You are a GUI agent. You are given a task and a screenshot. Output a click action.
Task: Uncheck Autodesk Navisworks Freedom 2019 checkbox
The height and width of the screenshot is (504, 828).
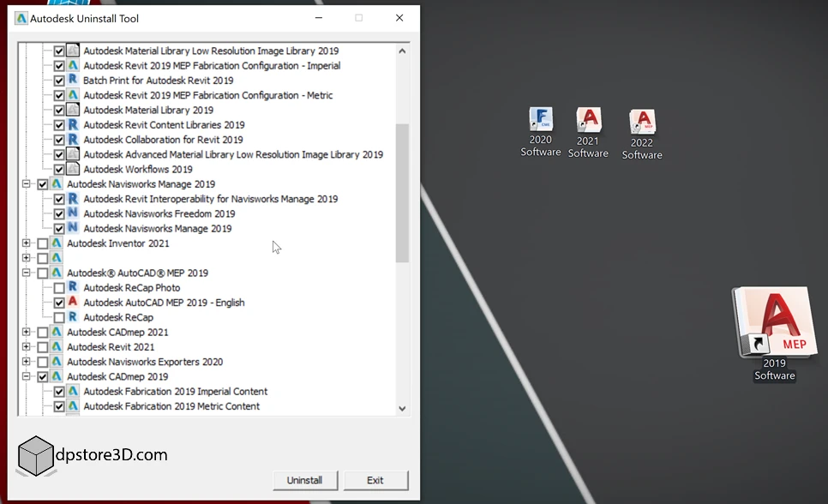click(59, 214)
